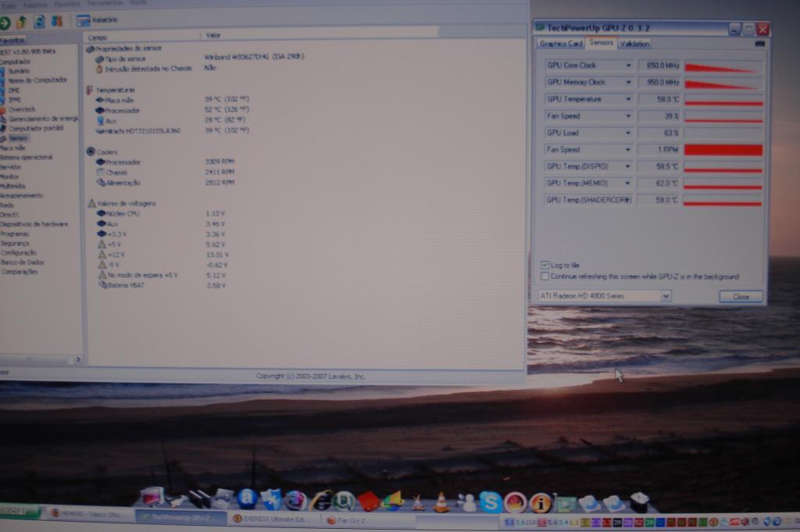Expand the GPU Memory Clock dropdown

coord(628,83)
